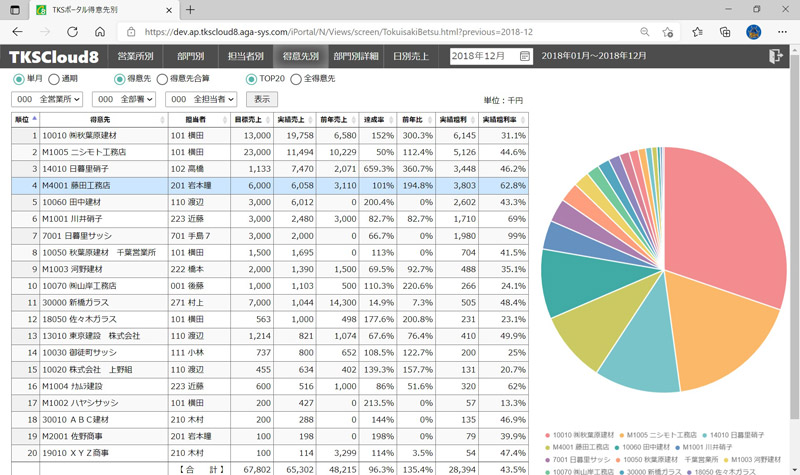Close the TKSポータル得意先別 tab

click(169, 10)
